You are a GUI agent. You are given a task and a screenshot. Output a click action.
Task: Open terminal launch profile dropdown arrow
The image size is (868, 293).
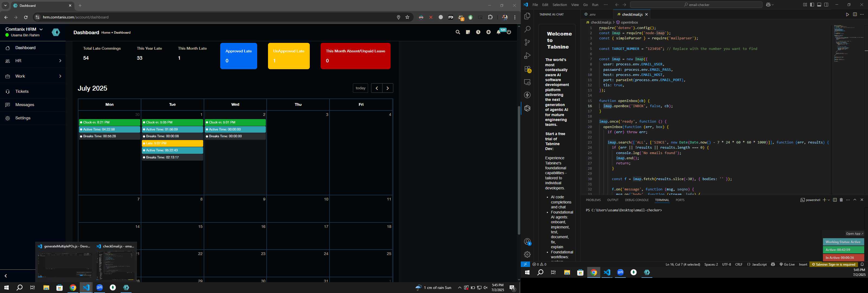pyautogui.click(x=829, y=200)
